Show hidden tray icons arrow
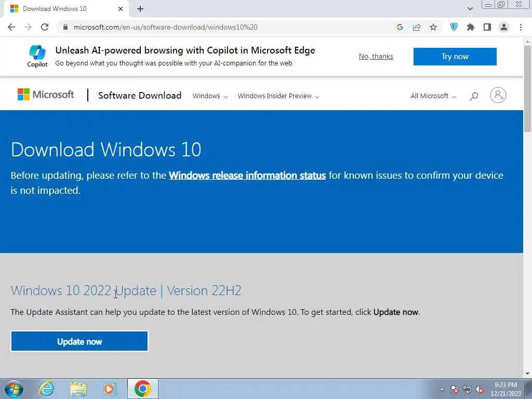Viewport: 532px width, 399px height. 442,389
